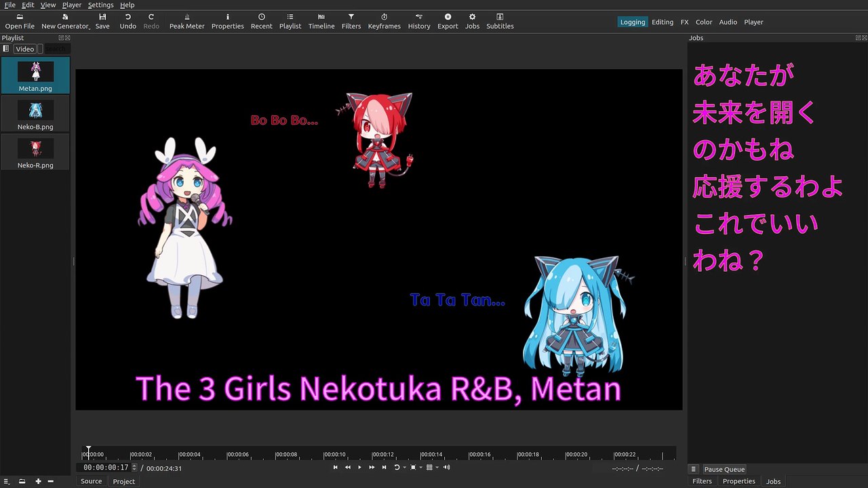The image size is (868, 488).
Task: Open the File menu
Action: tap(10, 5)
